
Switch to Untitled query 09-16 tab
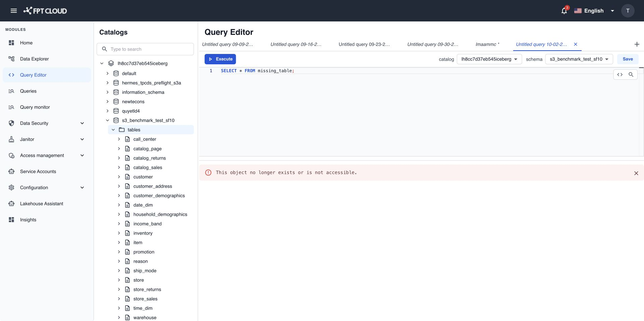pos(296,44)
